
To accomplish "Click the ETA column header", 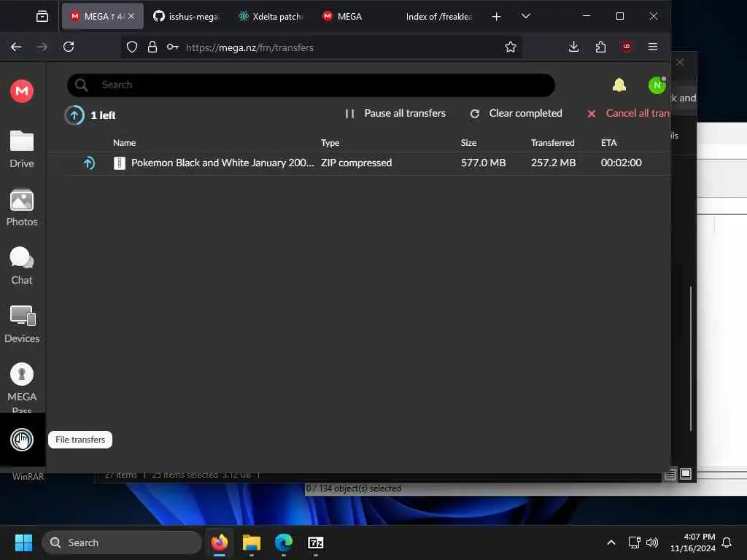I will tap(609, 143).
